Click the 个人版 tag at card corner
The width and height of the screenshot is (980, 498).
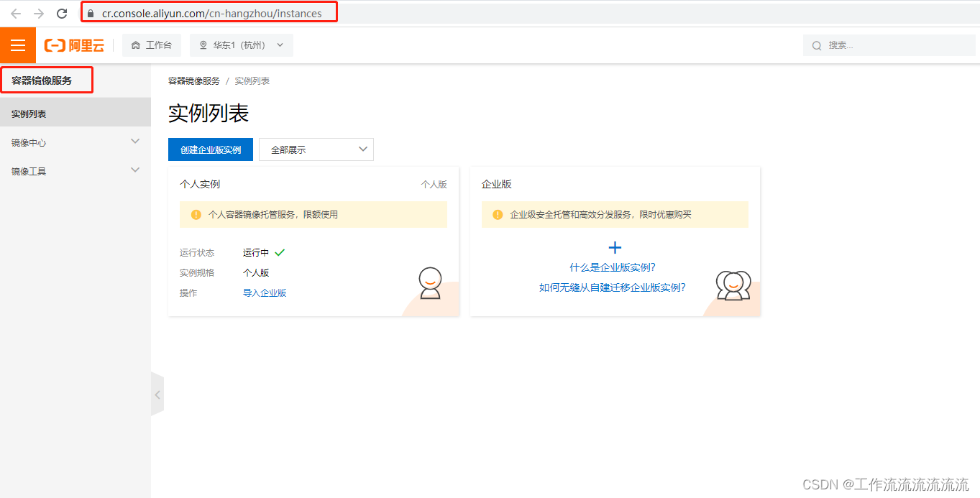(x=434, y=184)
